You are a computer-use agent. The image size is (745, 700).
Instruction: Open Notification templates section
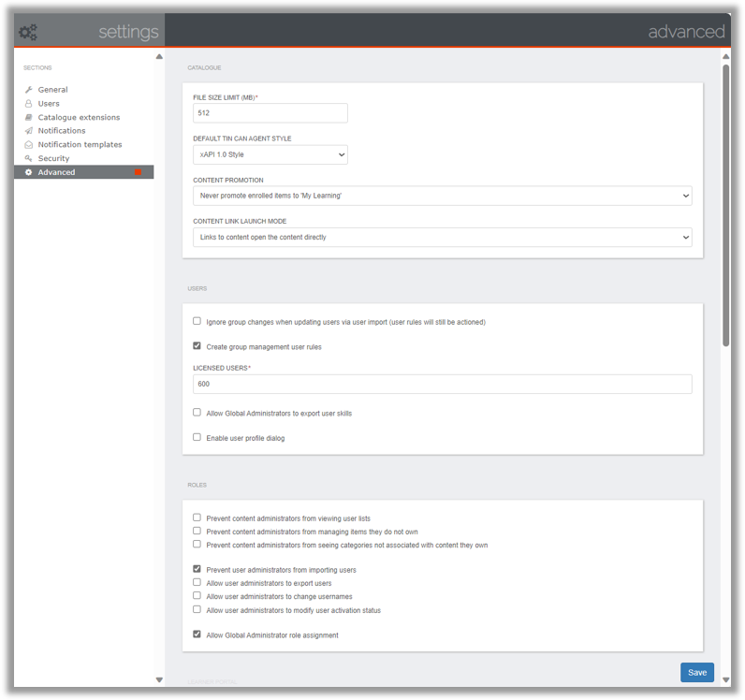pos(80,144)
